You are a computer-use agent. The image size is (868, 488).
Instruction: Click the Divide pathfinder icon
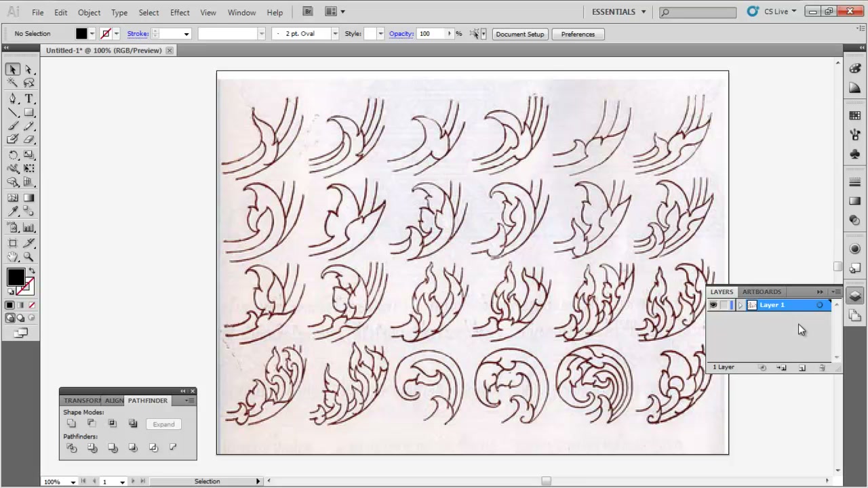[71, 448]
